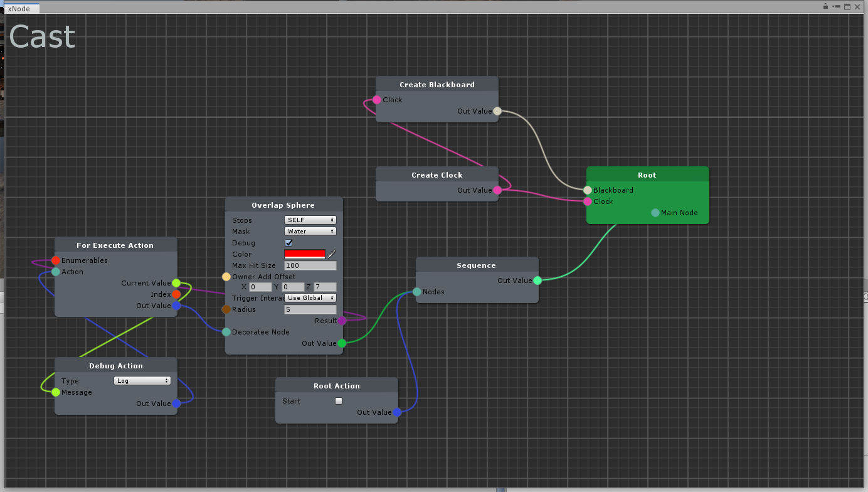Click the Current Value output port
This screenshot has width=868, height=492.
(176, 283)
